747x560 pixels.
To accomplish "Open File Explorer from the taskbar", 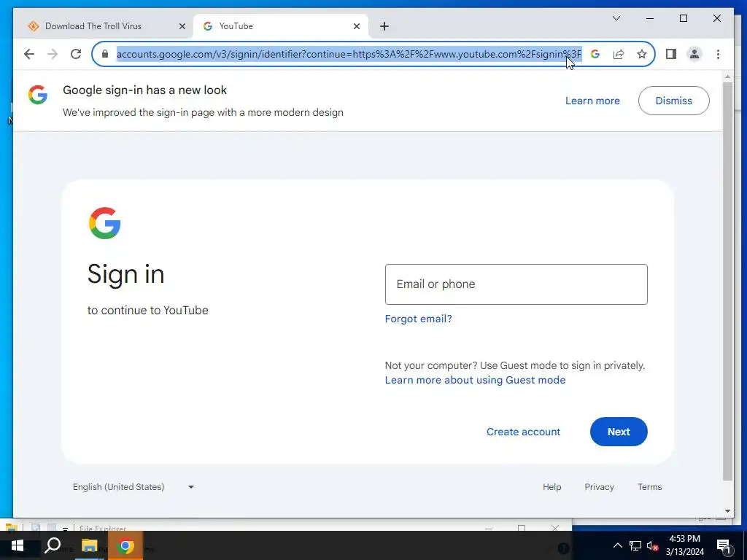I will pyautogui.click(x=89, y=545).
